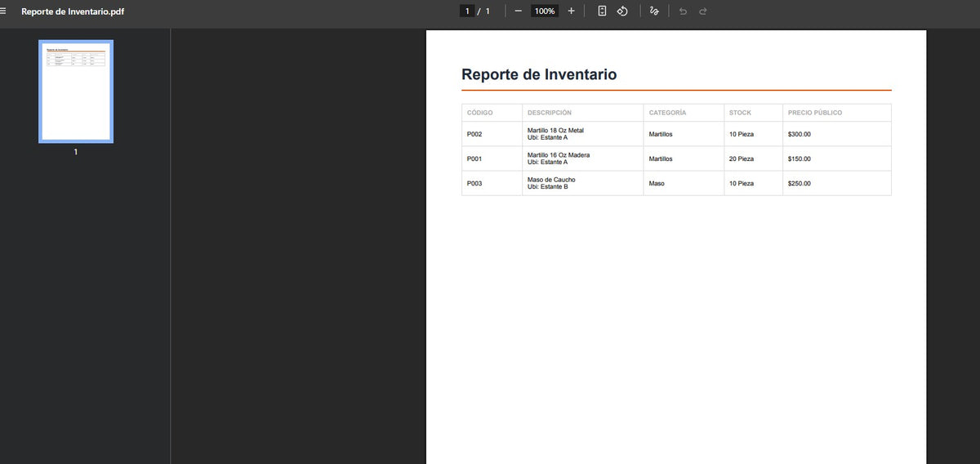Click Ubi: Estante B location text
Viewport: 980px width, 464px height.
(x=547, y=187)
